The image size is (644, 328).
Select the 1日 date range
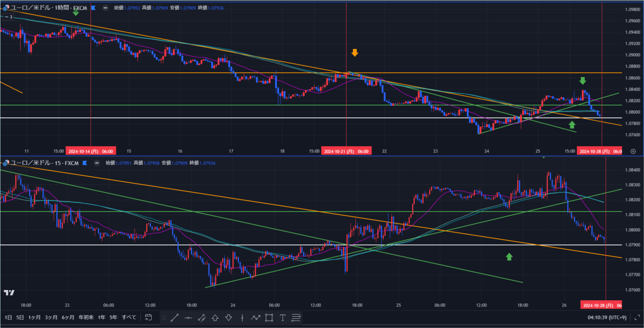click(x=8, y=317)
